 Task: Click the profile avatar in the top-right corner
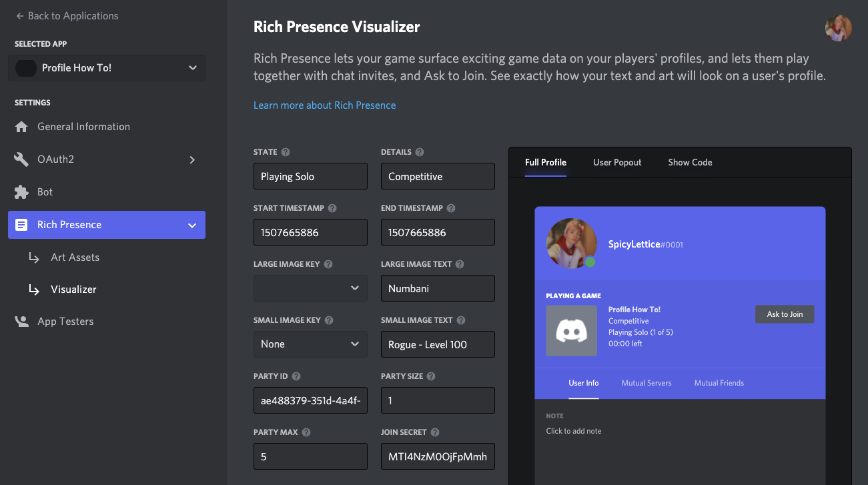[838, 27]
